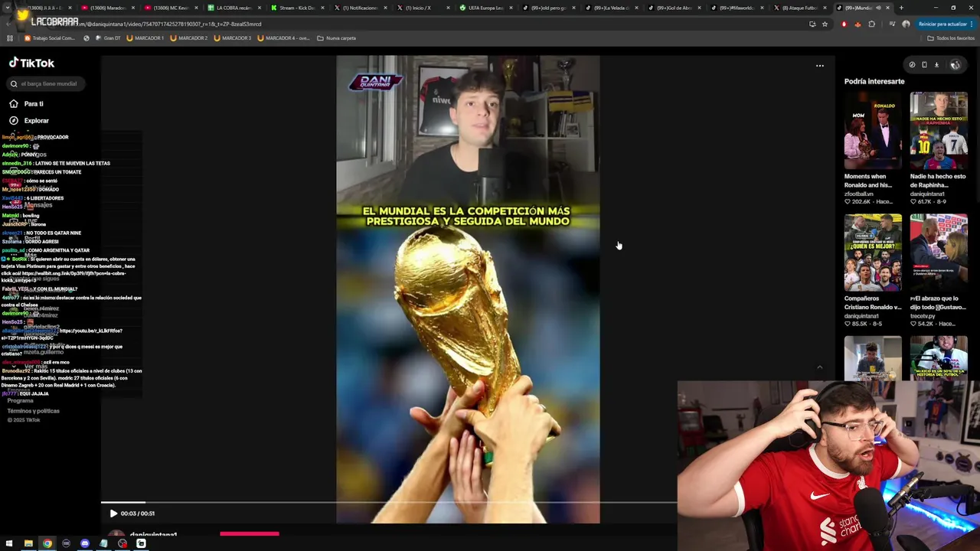The height and width of the screenshot is (551, 980).
Task: Open the Todos los favoritos folder
Action: [950, 38]
